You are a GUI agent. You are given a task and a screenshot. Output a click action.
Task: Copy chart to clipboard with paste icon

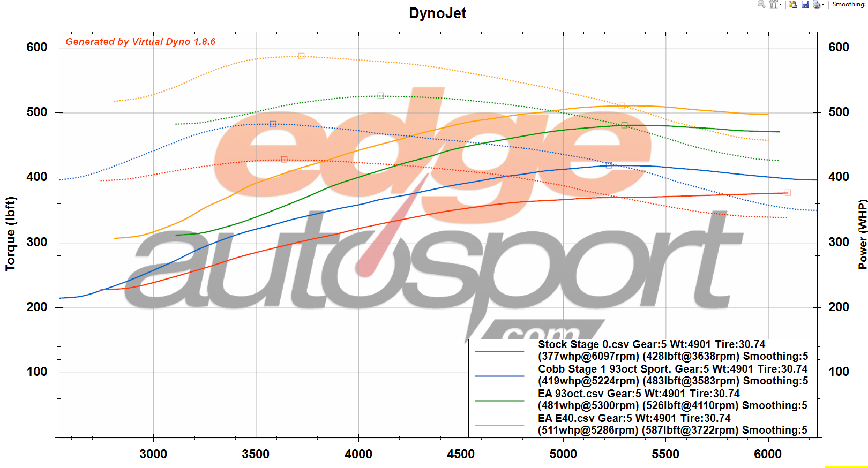[793, 4]
